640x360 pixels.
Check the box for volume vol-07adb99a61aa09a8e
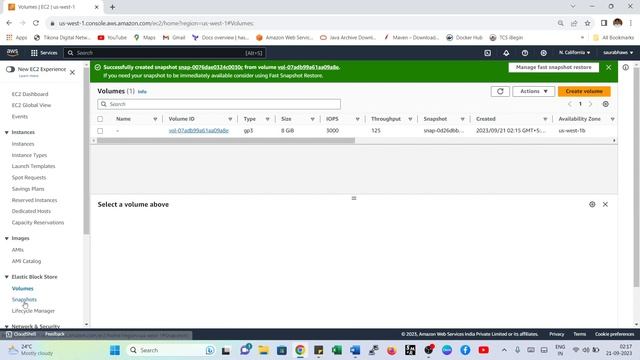click(x=100, y=131)
